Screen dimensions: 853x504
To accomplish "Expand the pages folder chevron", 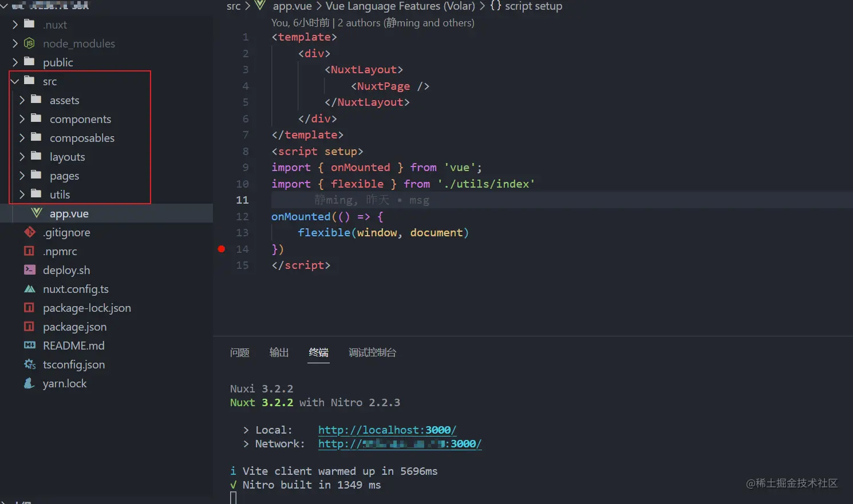I will (22, 176).
